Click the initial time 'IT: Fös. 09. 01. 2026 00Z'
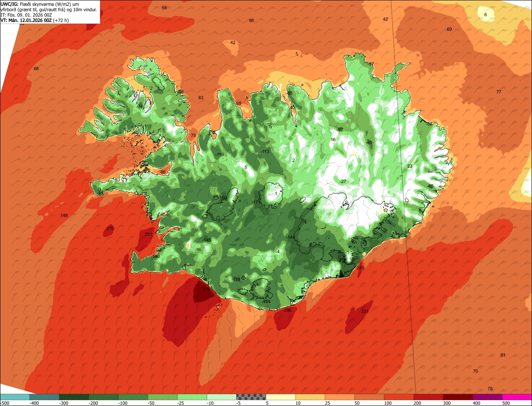 pyautogui.click(x=27, y=15)
